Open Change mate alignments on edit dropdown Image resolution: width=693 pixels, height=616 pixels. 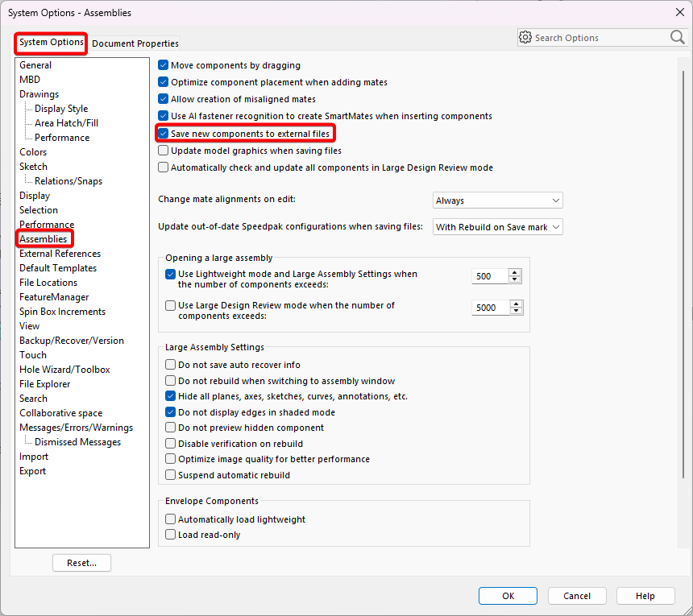[x=498, y=201]
